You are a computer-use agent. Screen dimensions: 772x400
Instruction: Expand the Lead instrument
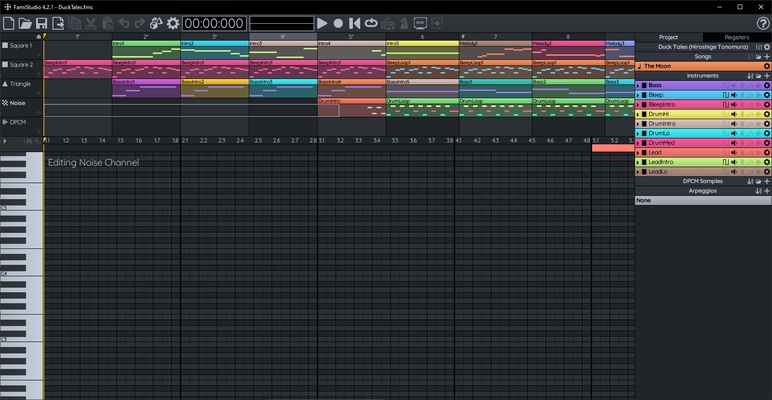tap(638, 153)
